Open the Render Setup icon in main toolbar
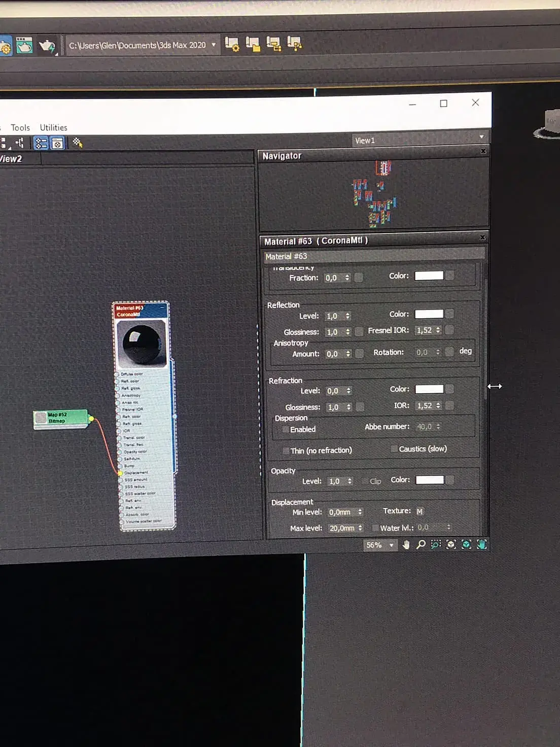This screenshot has width=560, height=747. pyautogui.click(x=5, y=47)
